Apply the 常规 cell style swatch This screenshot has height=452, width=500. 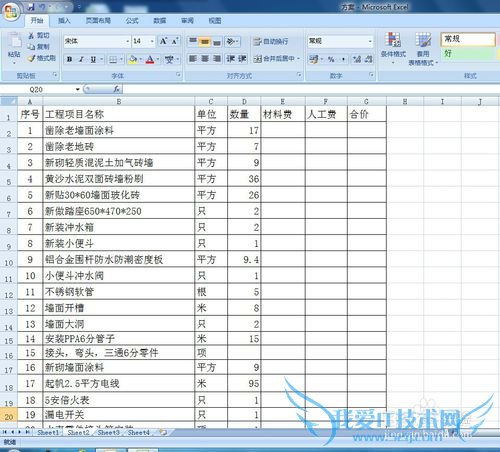coord(468,39)
